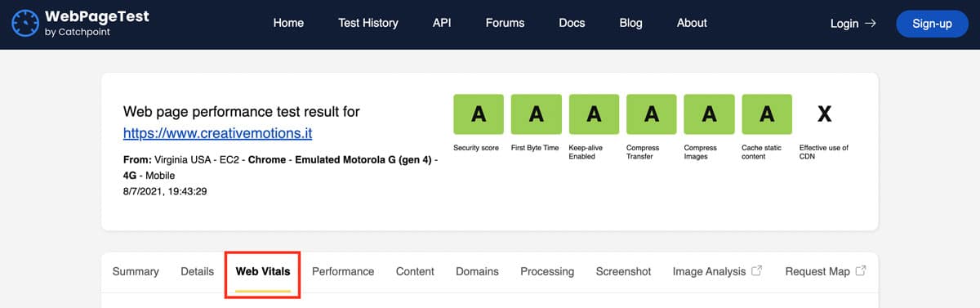Visit the Blog nav item
The height and width of the screenshot is (308, 980).
[x=630, y=23]
